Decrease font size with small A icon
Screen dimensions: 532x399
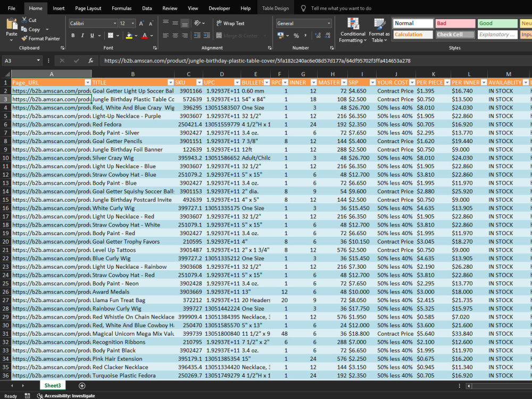click(151, 23)
